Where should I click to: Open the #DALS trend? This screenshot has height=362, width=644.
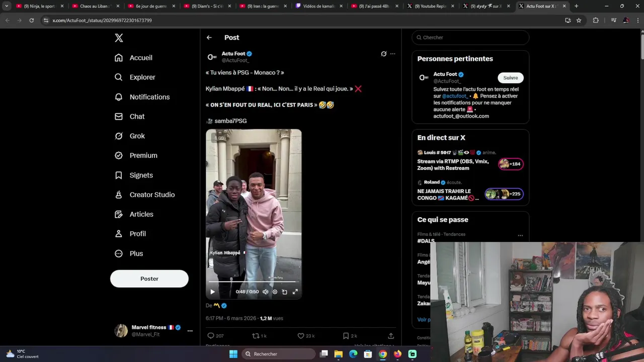click(x=426, y=241)
